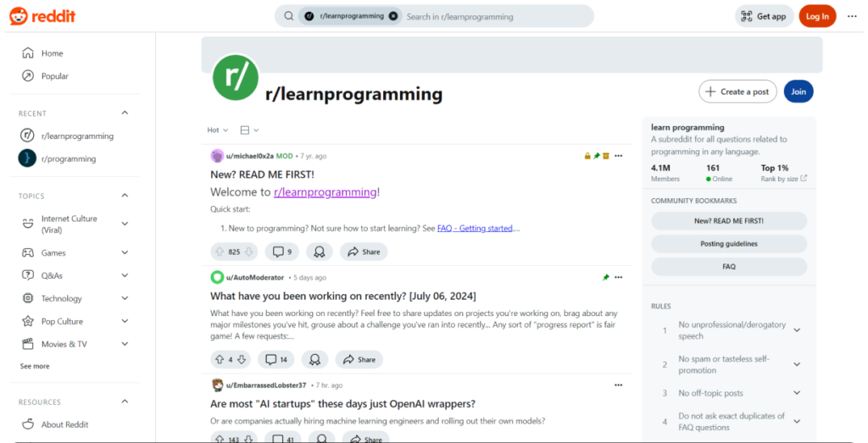The width and height of the screenshot is (868, 443).
Task: Click the 161 Online indicator
Action: [x=719, y=173]
